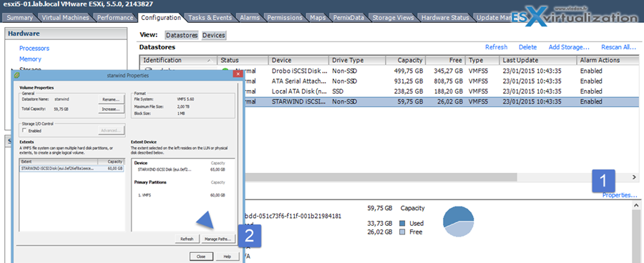Enable the Storage I/O Control checkbox

pos(24,131)
